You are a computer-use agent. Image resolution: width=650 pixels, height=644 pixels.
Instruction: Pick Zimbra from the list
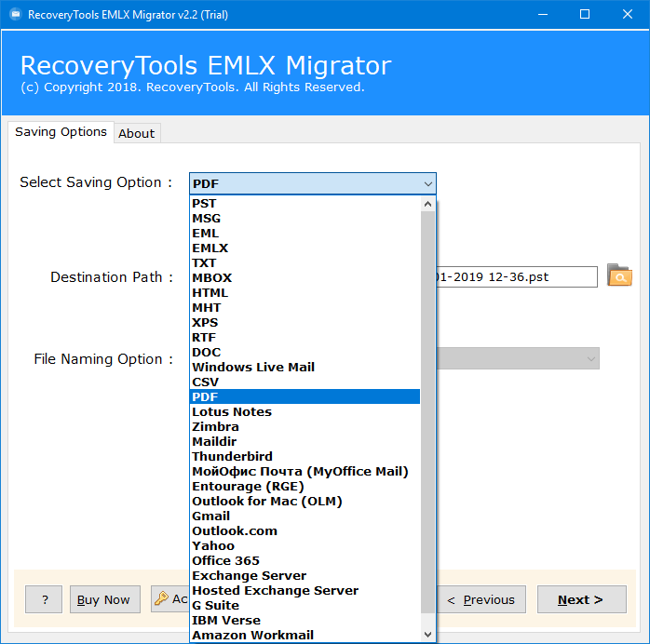pyautogui.click(x=305, y=426)
